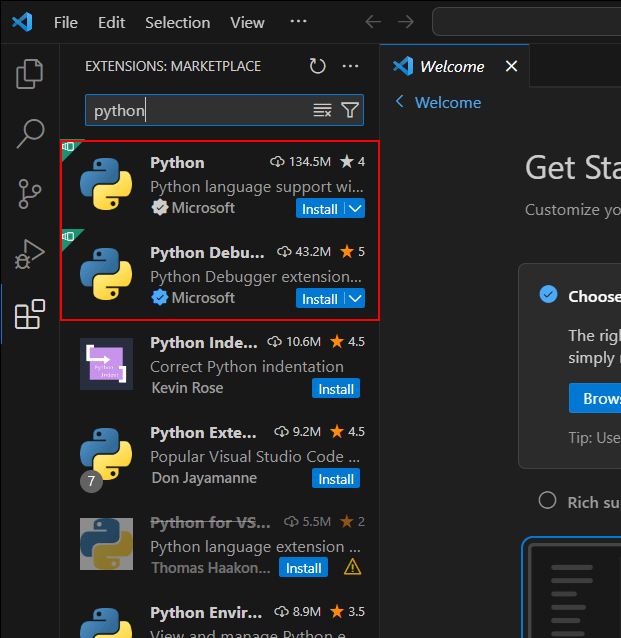Install the Python Extension Pack

[x=336, y=478]
